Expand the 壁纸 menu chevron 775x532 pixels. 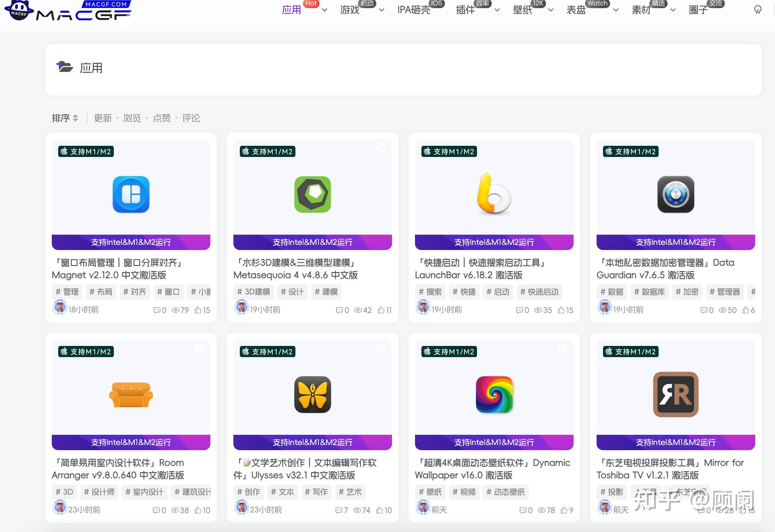coord(551,10)
